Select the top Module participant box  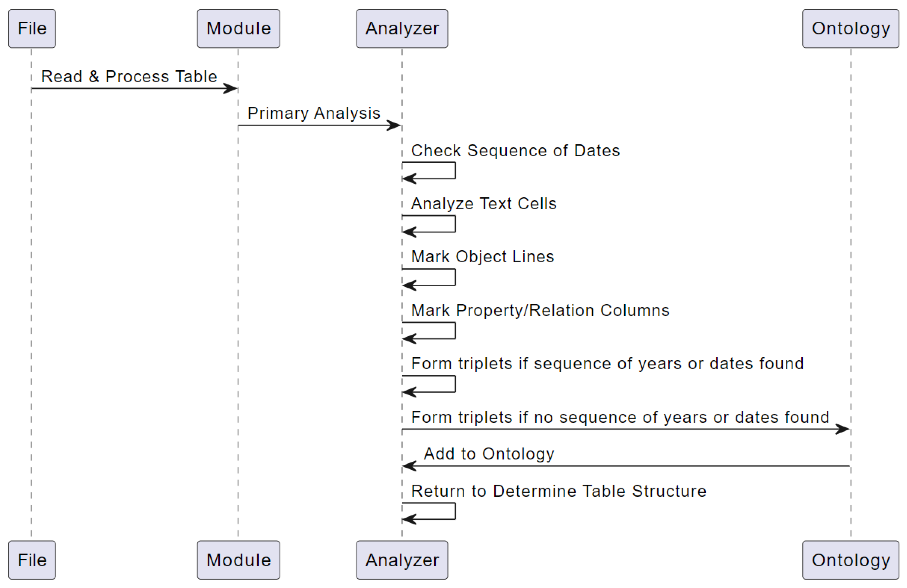pos(238,29)
